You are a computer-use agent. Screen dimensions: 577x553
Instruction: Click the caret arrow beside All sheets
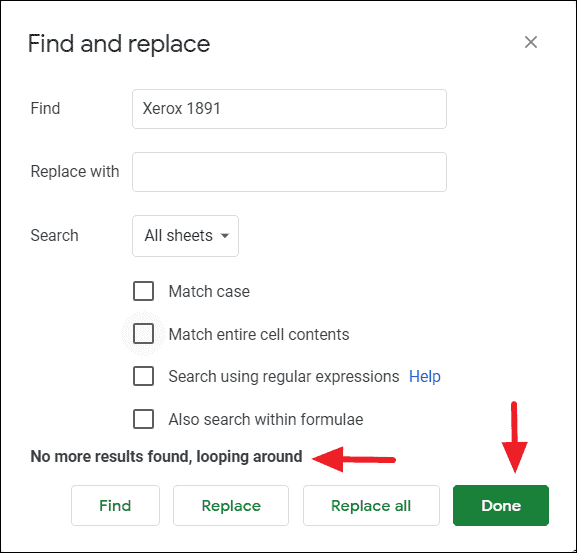point(224,236)
